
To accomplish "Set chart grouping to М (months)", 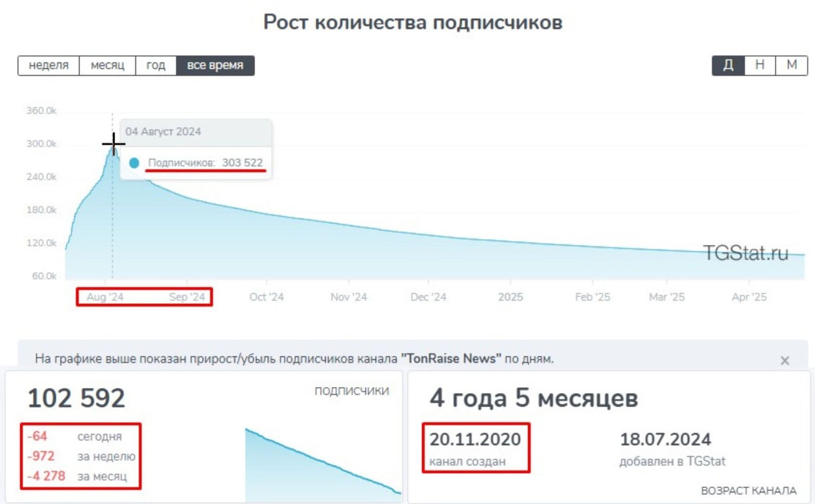I will click(x=792, y=66).
